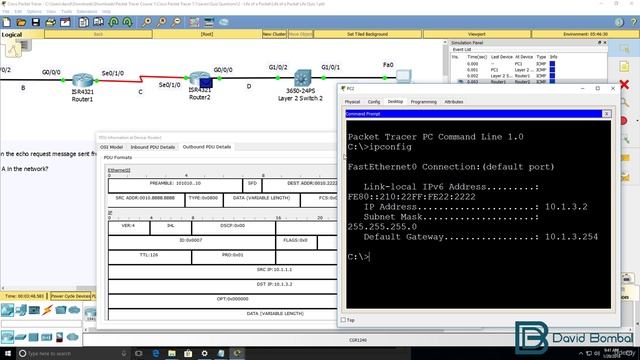Click the New file toolbar icon
The height and width of the screenshot is (360, 640).
tap(7, 22)
